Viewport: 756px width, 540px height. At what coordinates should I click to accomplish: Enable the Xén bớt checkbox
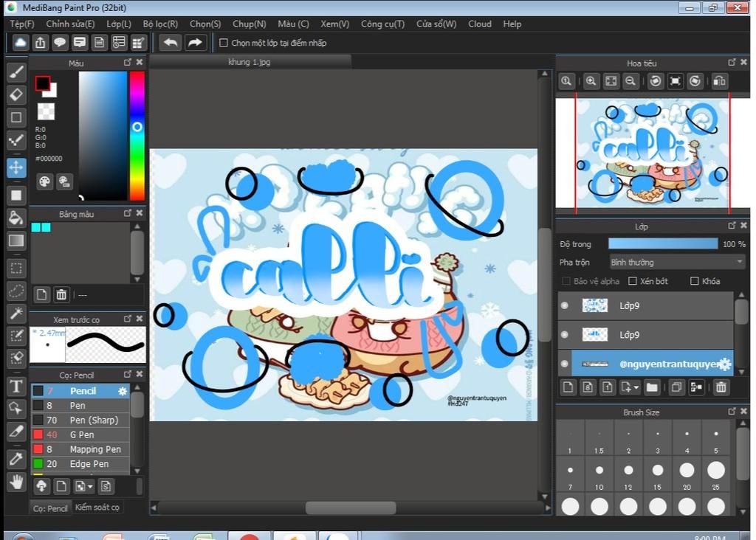click(633, 281)
